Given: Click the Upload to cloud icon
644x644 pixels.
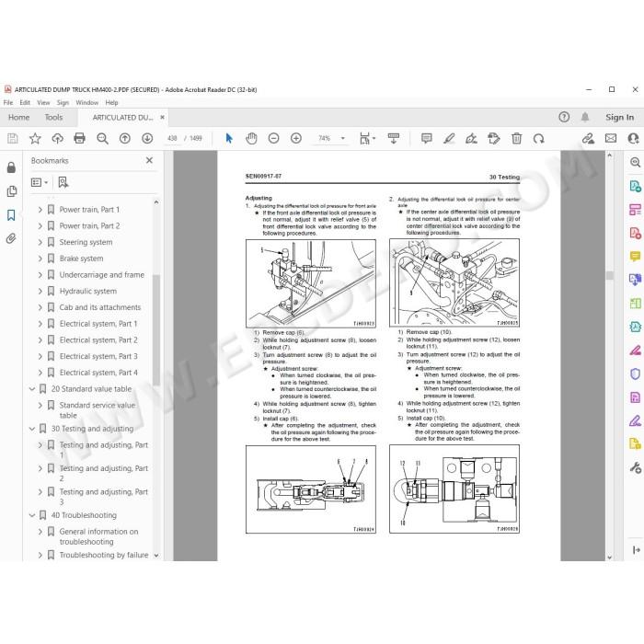Looking at the screenshot, I should tap(57, 138).
